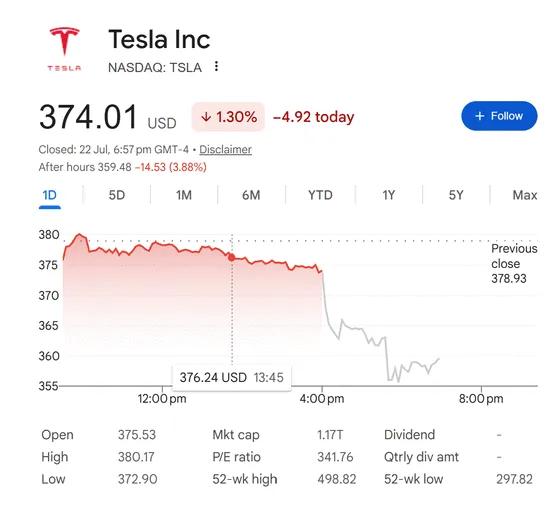Image resolution: width=550 pixels, height=508 pixels.
Task: Select the 6M chart range
Action: click(251, 195)
